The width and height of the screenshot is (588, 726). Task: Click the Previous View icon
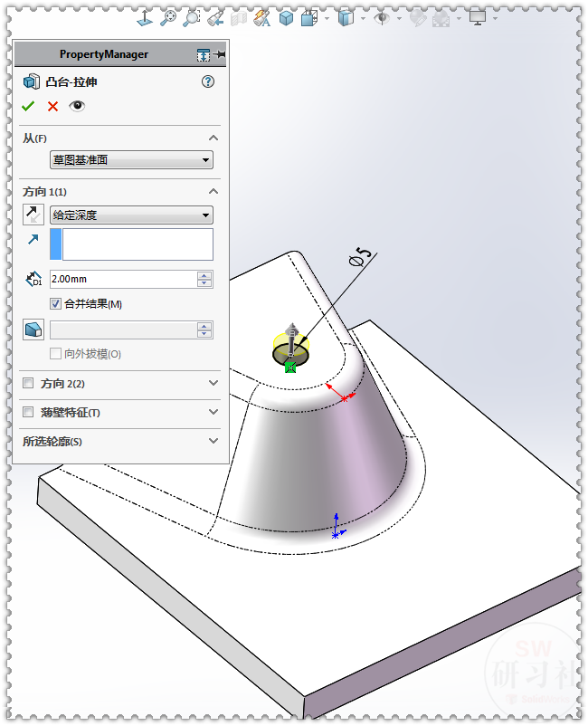(215, 18)
